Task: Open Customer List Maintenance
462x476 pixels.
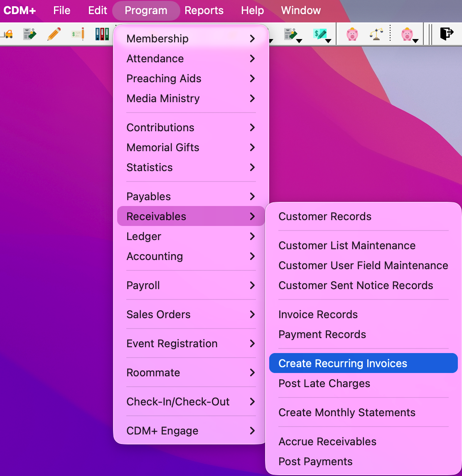Action: click(x=363, y=245)
